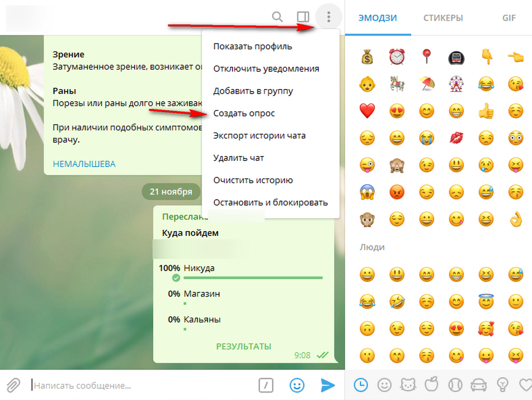Screen dimensions: 532x400
Task: Select the food apple emoji category
Action: pos(430,385)
